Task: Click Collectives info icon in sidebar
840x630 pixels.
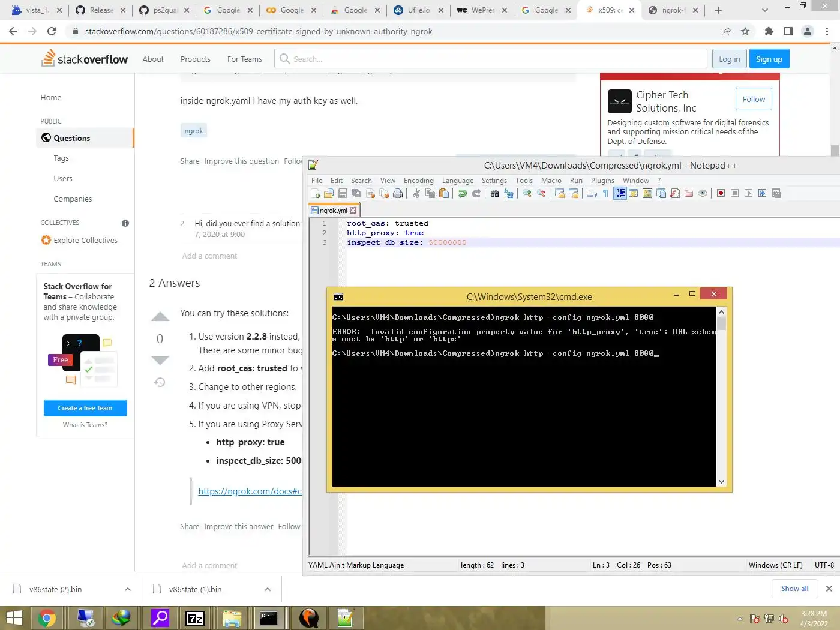Action: (125, 223)
